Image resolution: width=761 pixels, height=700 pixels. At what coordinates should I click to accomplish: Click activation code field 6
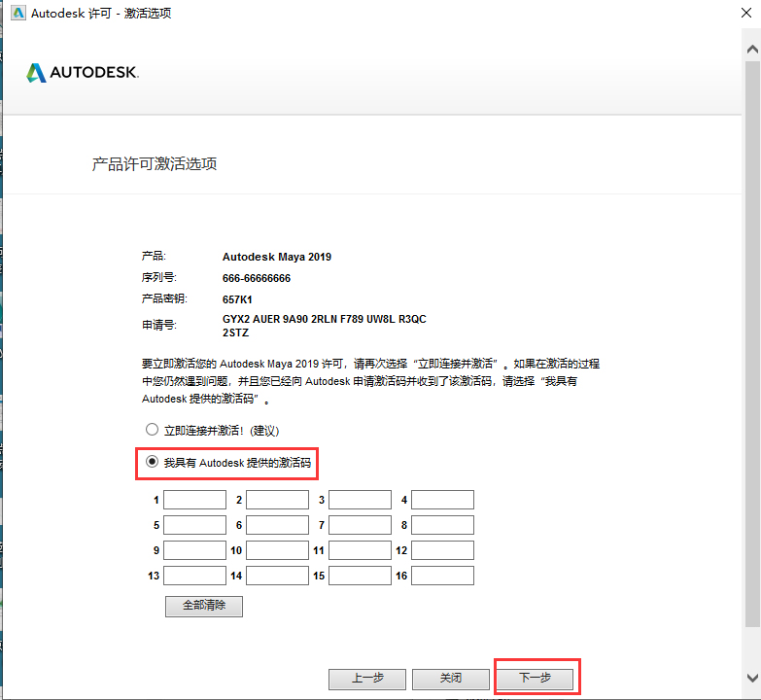[x=277, y=525]
